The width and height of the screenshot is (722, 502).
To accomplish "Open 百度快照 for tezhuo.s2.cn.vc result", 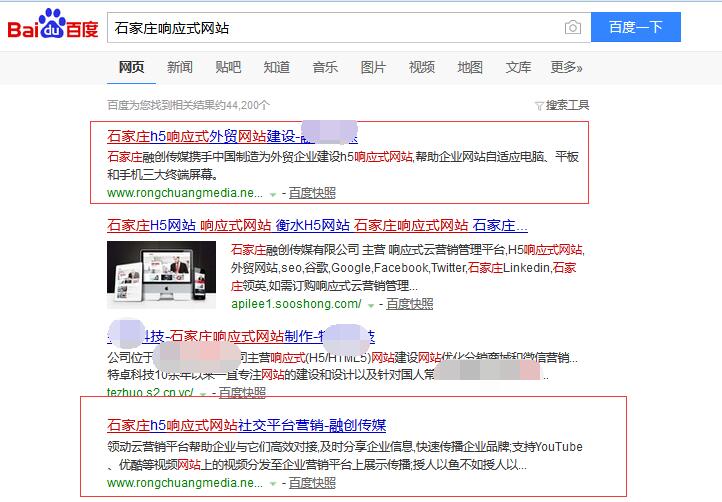I will point(242,392).
